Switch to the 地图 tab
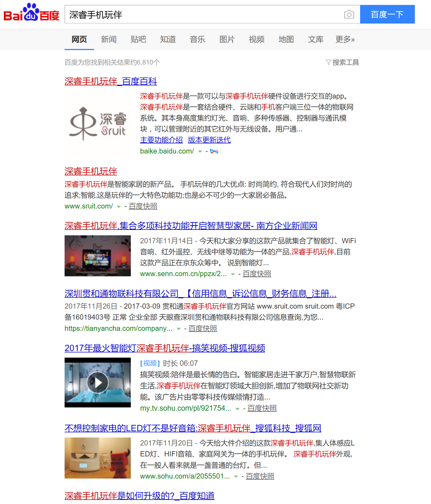This screenshot has height=504, width=431. (x=286, y=39)
